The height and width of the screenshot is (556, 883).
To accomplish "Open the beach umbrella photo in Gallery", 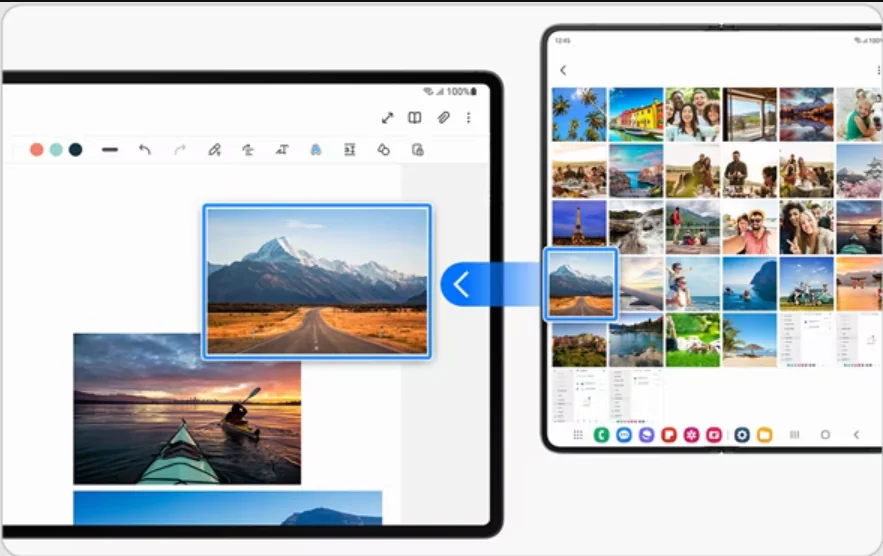I will pyautogui.click(x=750, y=340).
